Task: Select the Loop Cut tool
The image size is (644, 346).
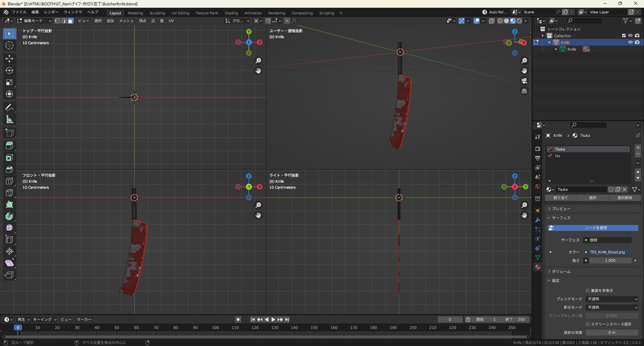Action: tap(9, 181)
